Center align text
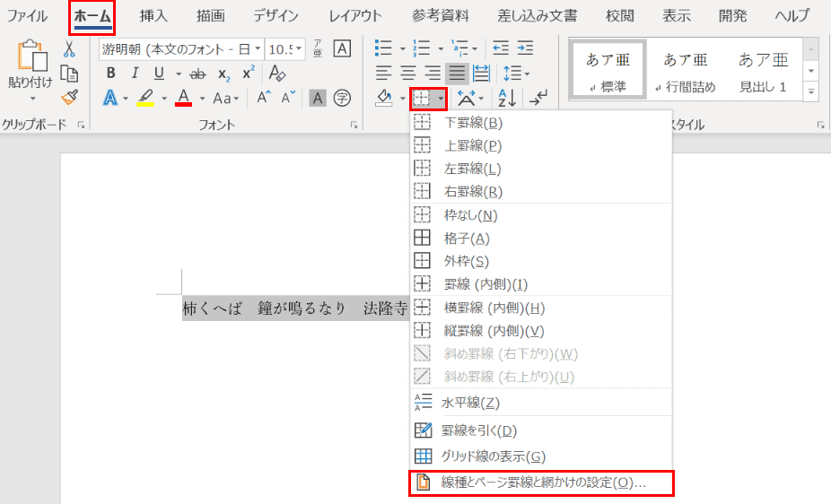 (x=408, y=73)
